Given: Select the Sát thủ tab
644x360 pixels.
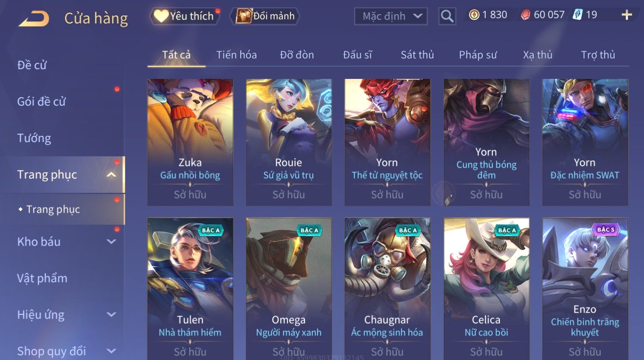Looking at the screenshot, I should click(x=417, y=55).
